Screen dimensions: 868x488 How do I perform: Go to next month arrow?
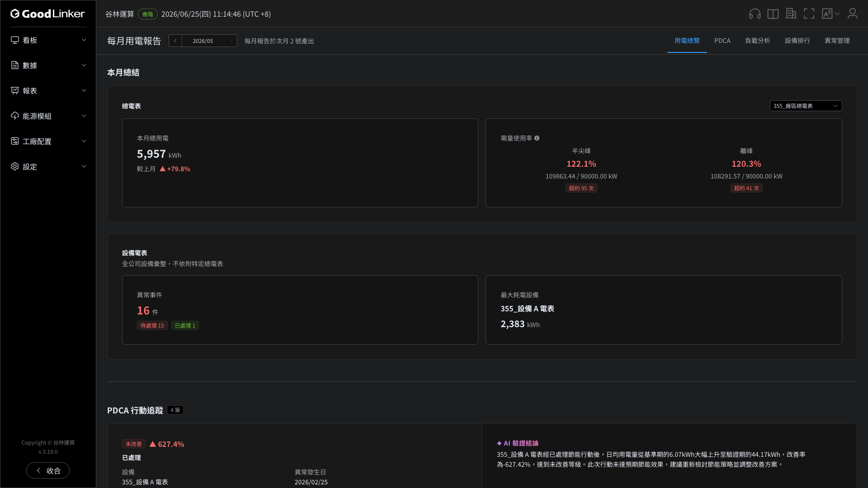click(231, 41)
